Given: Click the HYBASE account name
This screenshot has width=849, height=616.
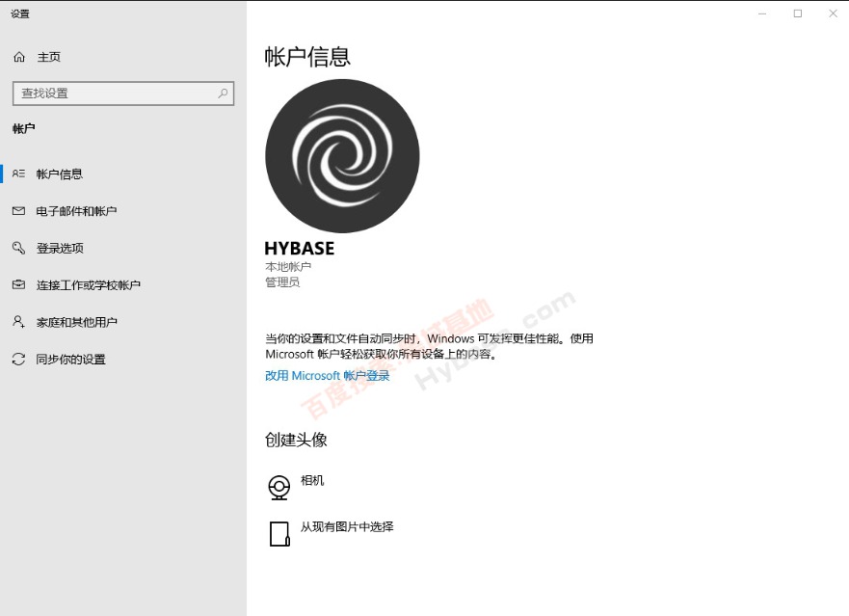Looking at the screenshot, I should tap(300, 249).
